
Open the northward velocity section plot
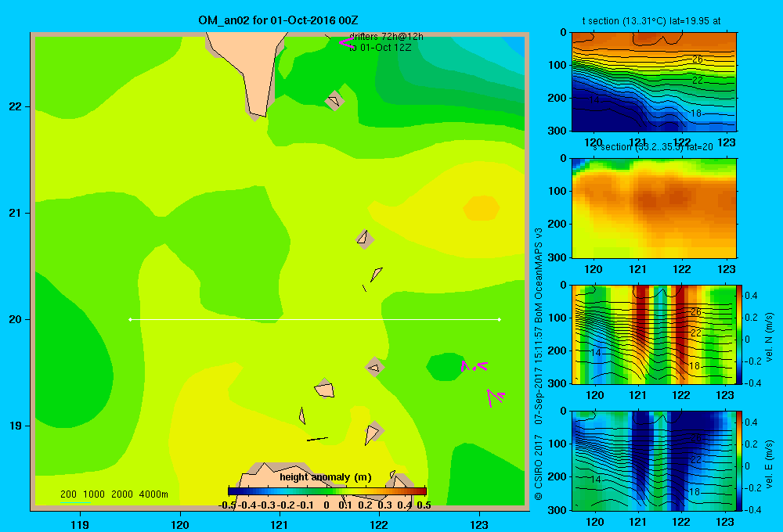click(x=654, y=334)
